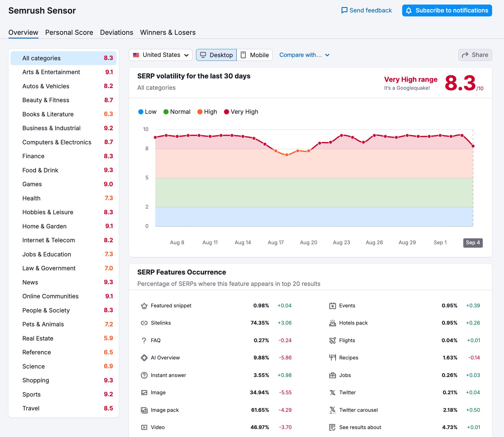Screen dimensions: 504x437
Task: Switch to the Winners & Losers tab
Action: [x=168, y=33]
